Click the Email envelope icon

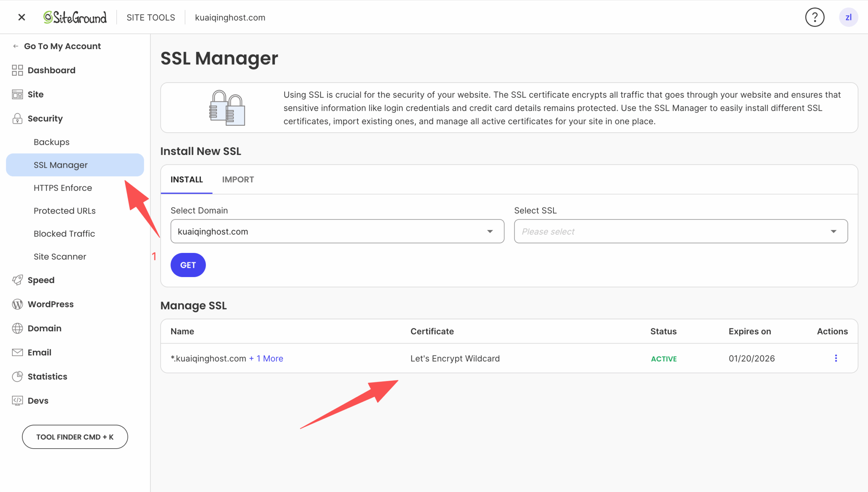(x=17, y=353)
